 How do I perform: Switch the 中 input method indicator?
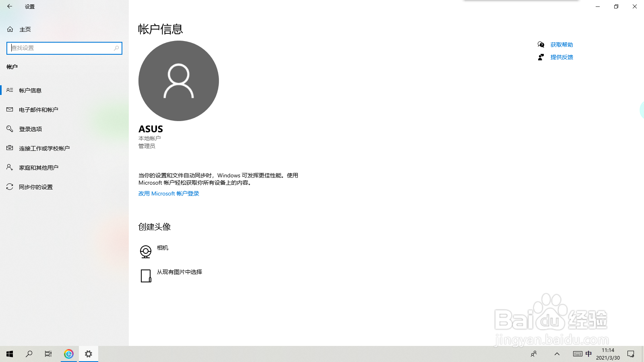(588, 354)
